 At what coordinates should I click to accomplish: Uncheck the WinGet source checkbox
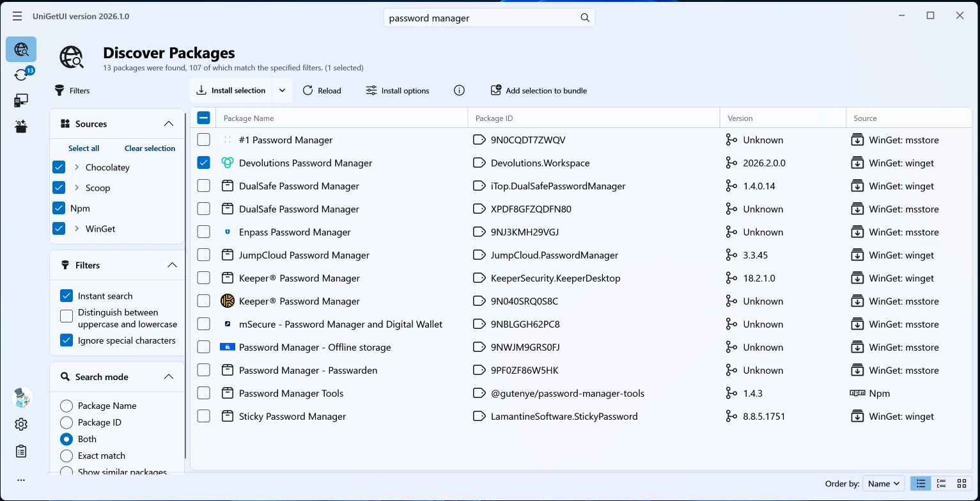tap(59, 229)
